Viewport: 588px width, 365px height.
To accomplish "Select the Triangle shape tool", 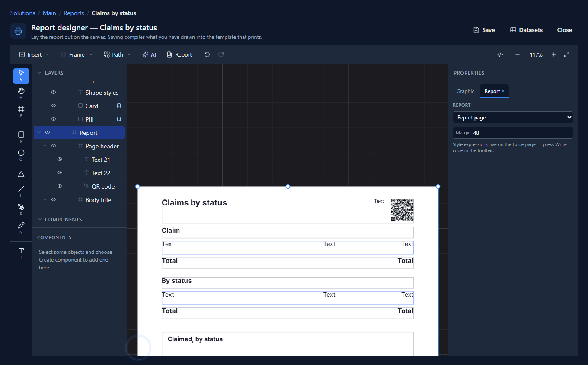I will click(x=21, y=174).
